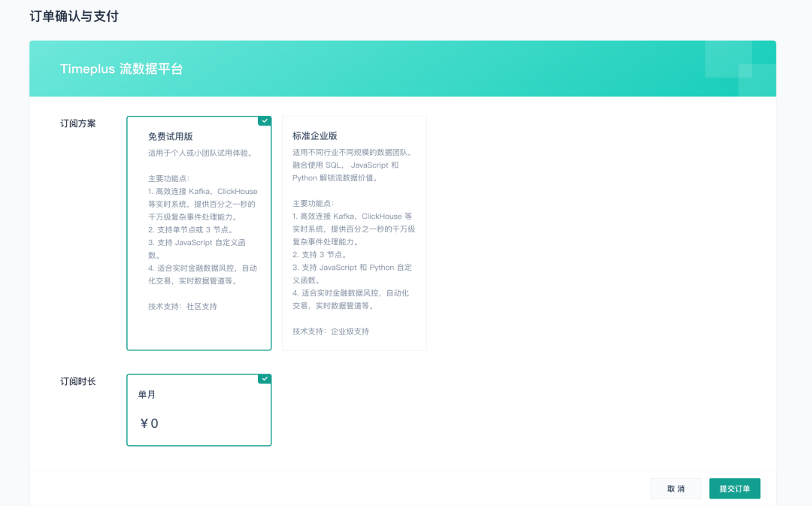Click the 标准企业版 card title
Screen dimensions: 812x506
[315, 135]
